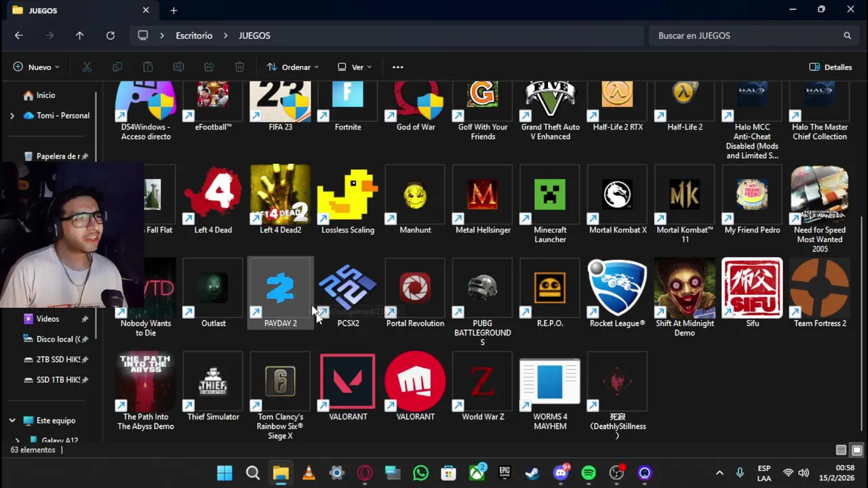Select the PCSX2 emulator icon
The image size is (868, 488).
tap(348, 288)
